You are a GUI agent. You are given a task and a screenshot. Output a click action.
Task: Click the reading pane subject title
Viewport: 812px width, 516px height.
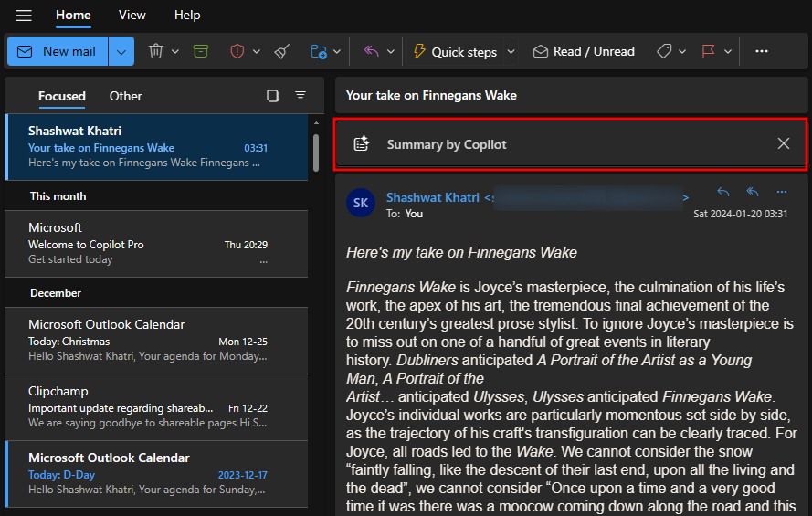click(431, 95)
